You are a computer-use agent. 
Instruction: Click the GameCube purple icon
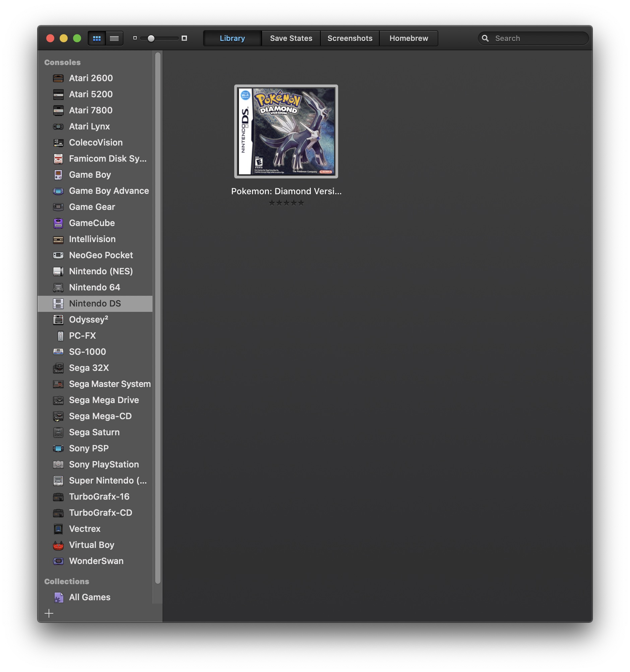coord(58,223)
